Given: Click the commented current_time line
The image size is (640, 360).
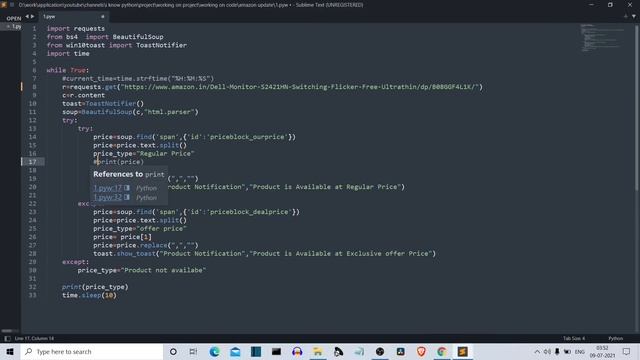Looking at the screenshot, I should tap(138, 78).
